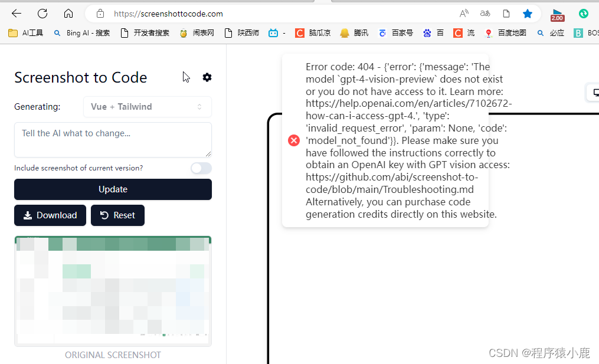The height and width of the screenshot is (364, 599).
Task: Open the 陕西师 bookmark
Action: [241, 33]
